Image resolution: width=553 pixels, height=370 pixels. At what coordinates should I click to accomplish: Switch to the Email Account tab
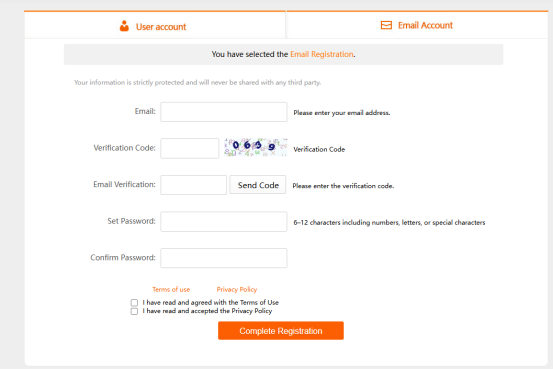pyautogui.click(x=417, y=25)
